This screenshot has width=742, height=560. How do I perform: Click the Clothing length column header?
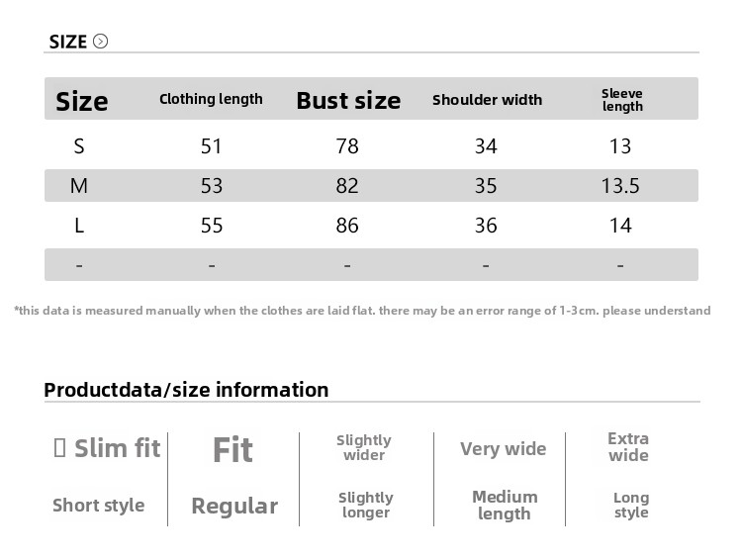click(211, 99)
